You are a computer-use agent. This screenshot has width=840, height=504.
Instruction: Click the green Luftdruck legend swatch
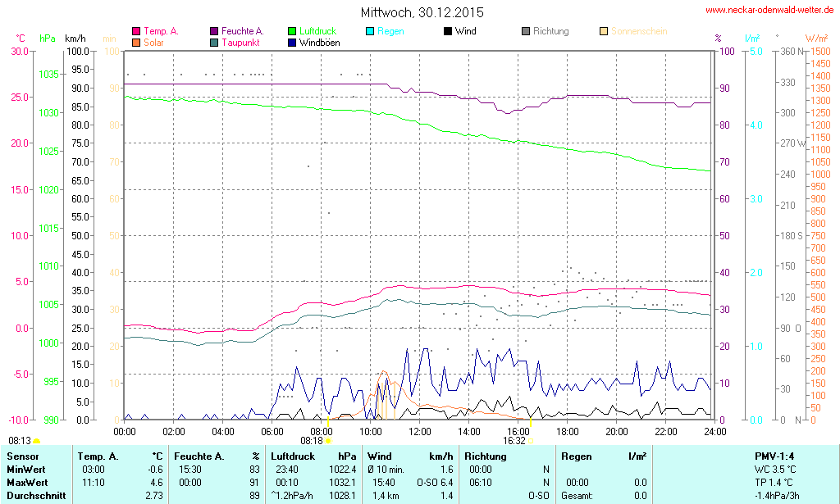coord(292,32)
